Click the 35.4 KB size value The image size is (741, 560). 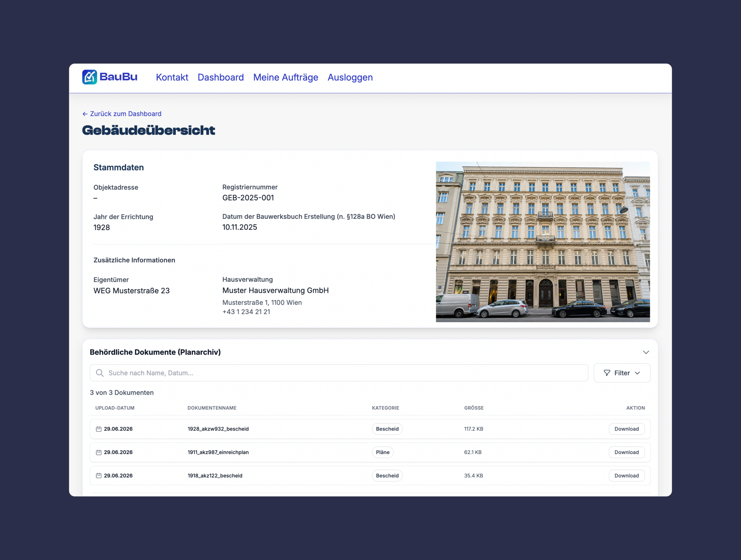coord(473,476)
